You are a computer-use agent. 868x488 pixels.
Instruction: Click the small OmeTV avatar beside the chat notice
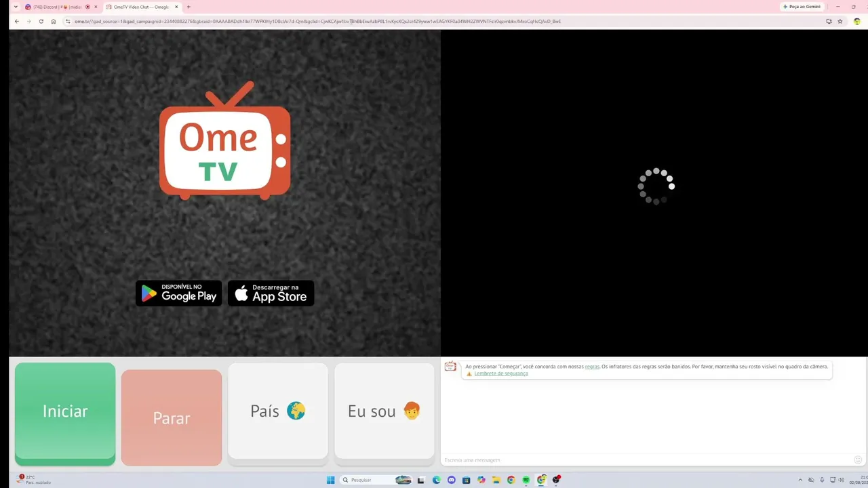(x=450, y=367)
